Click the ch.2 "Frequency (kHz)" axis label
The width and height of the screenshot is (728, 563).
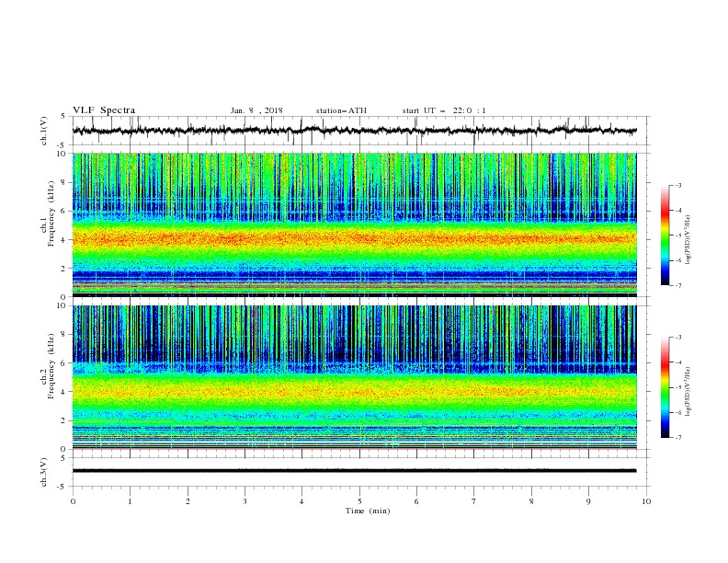click(51, 366)
